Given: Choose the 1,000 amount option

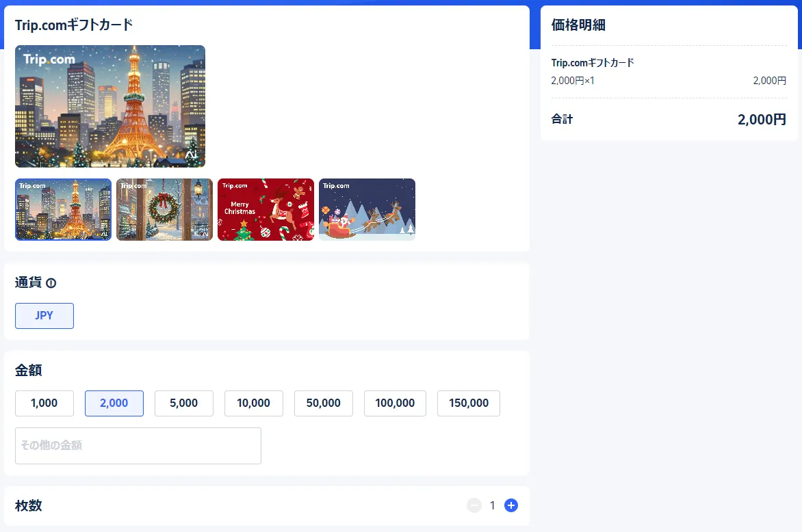Looking at the screenshot, I should (x=44, y=403).
